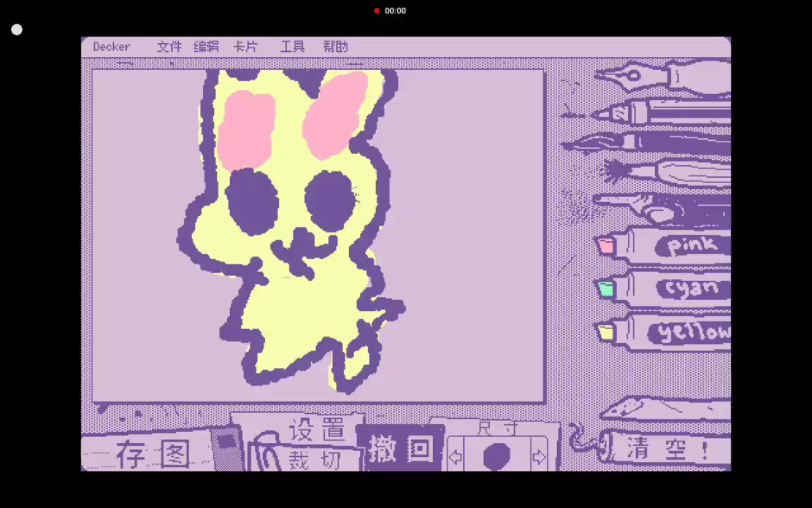812x508 pixels.
Task: Click the Decker application menu
Action: (111, 47)
